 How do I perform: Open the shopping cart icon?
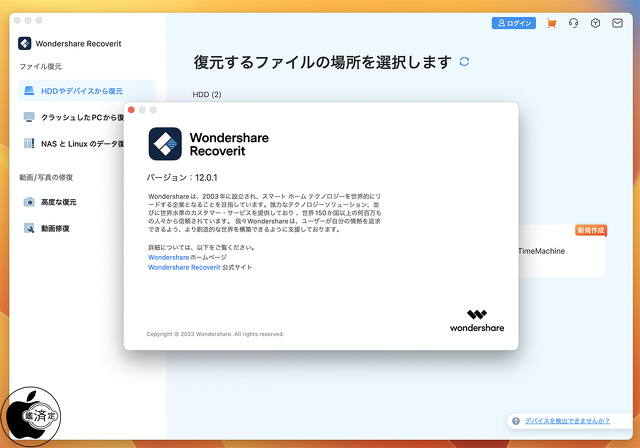[x=551, y=23]
